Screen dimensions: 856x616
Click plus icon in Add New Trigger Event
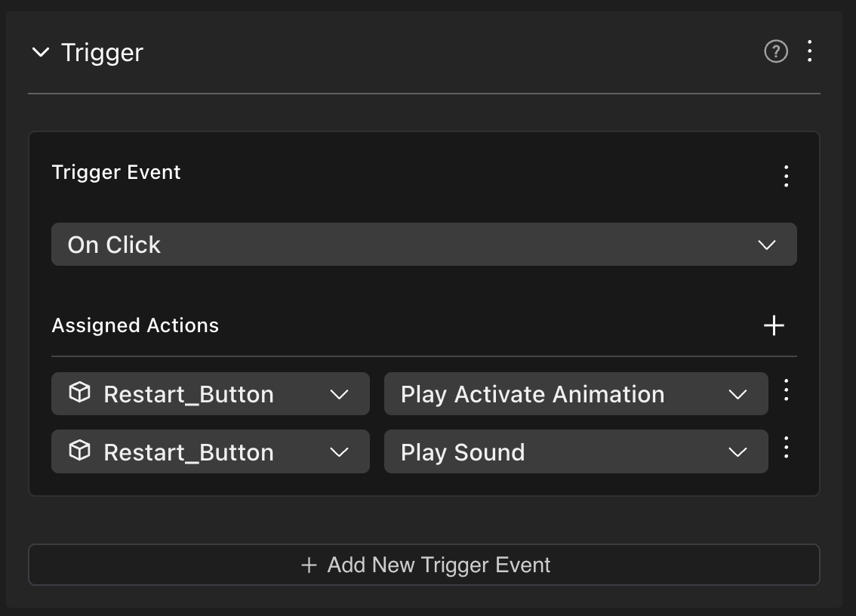[x=309, y=565]
